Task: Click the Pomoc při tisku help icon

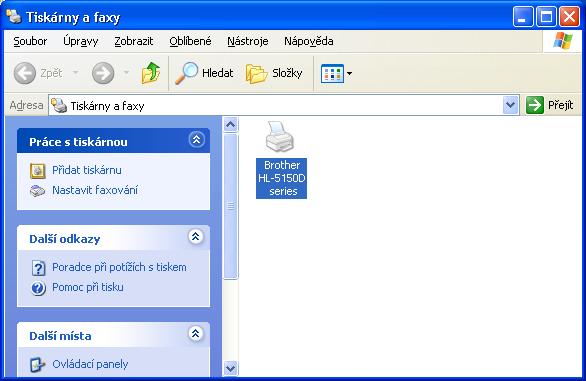Action: pos(38,288)
